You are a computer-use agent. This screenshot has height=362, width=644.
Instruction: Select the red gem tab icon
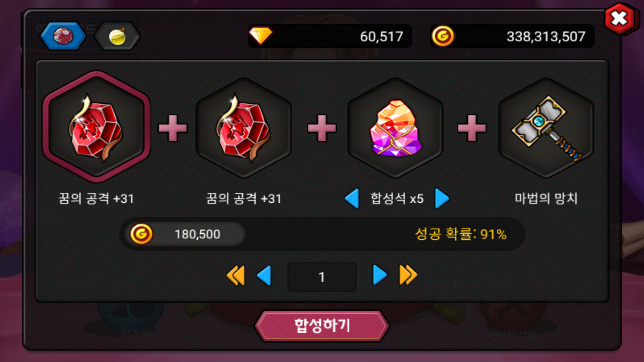tap(63, 36)
